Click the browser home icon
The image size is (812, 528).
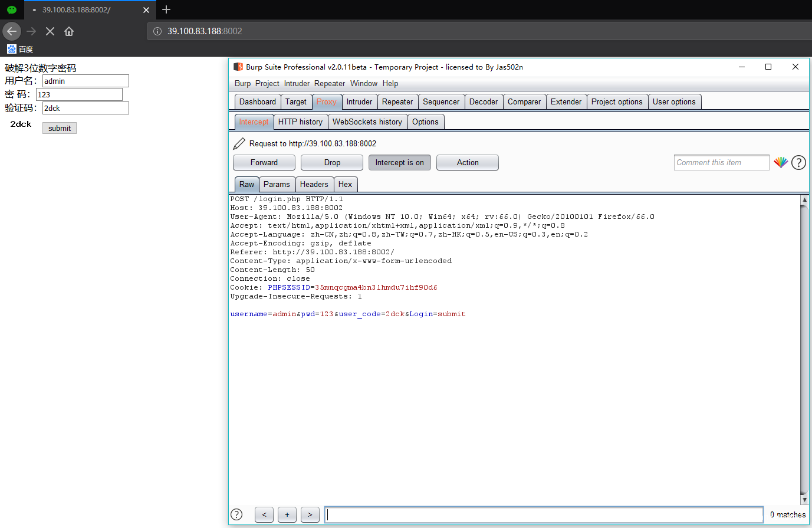coord(69,31)
